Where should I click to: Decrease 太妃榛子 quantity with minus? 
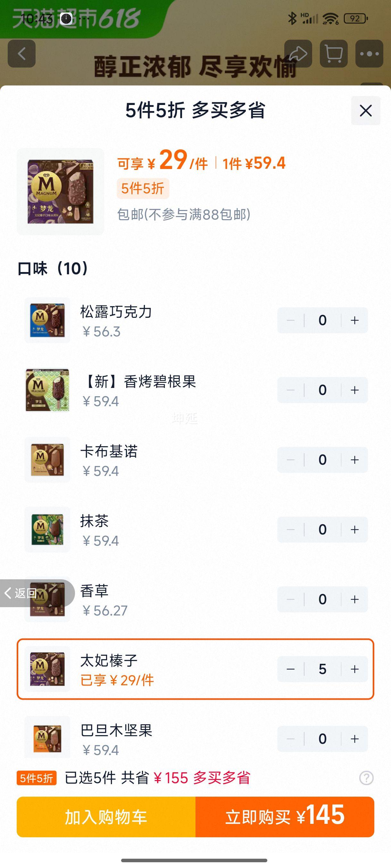290,669
